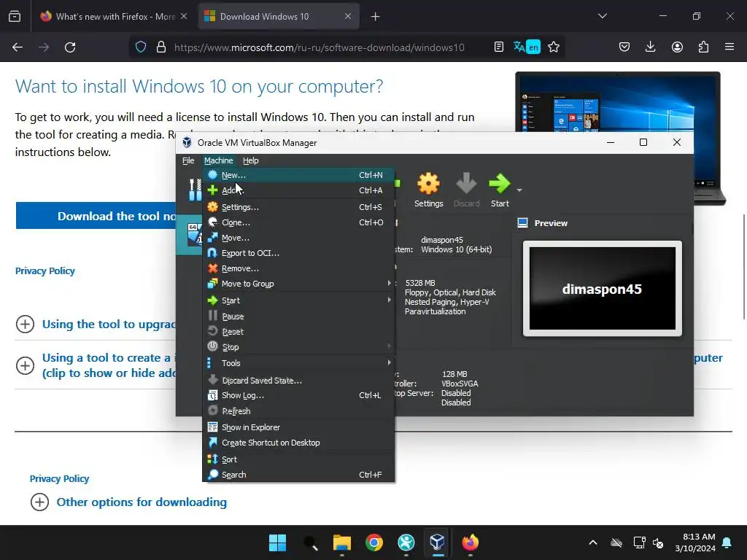Click the site padlock icon
The image size is (747, 560).
coord(161,47)
